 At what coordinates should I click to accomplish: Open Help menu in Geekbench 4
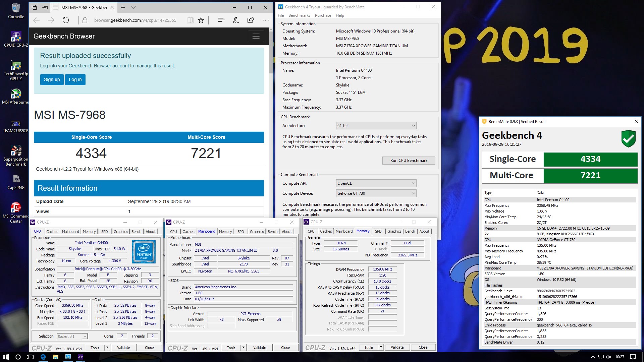pos(340,15)
